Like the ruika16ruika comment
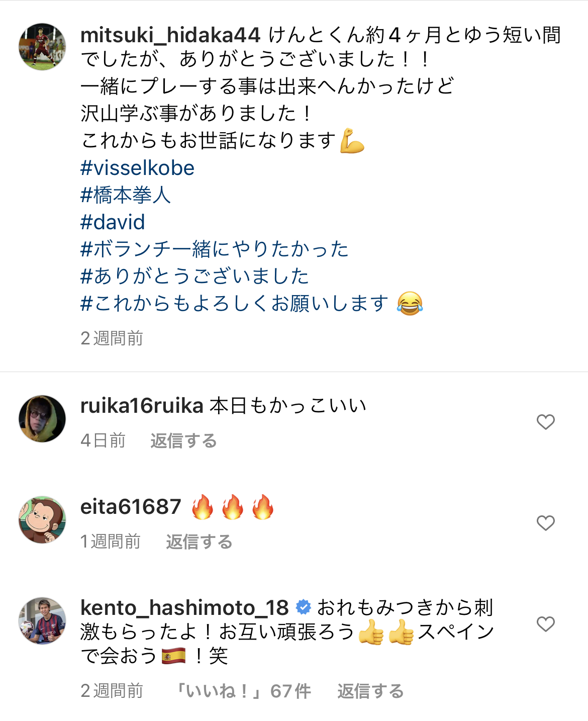 click(x=545, y=422)
